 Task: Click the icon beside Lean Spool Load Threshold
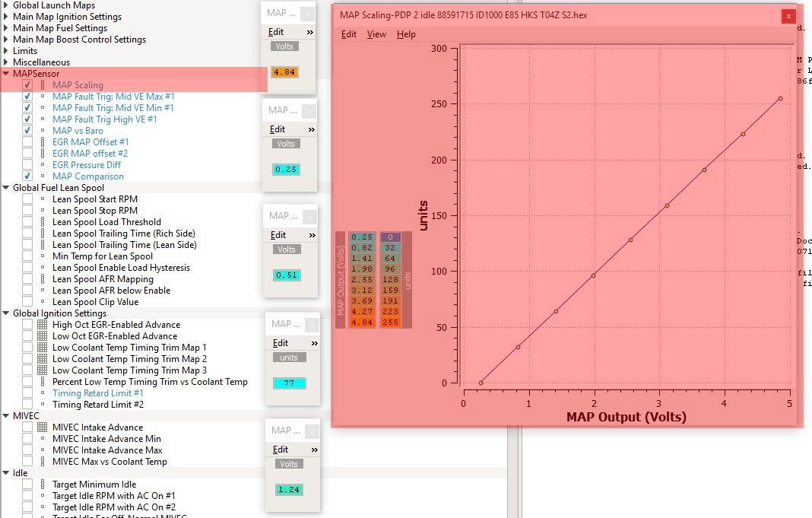pos(43,222)
